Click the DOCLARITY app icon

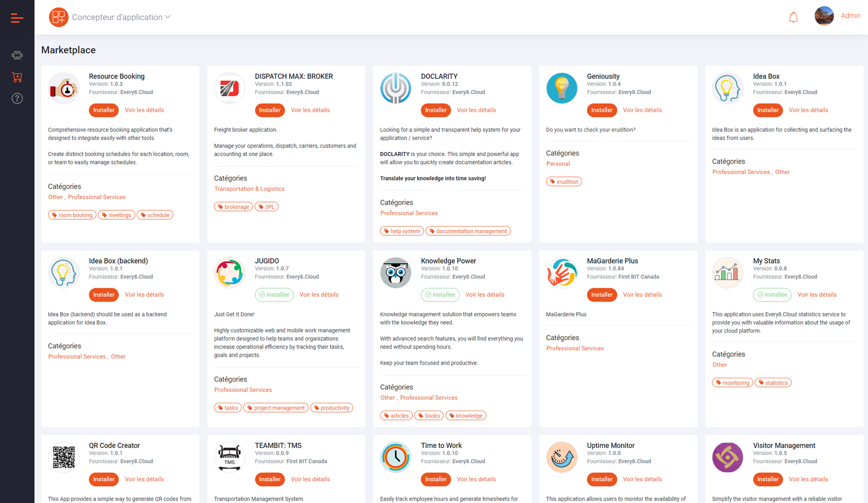point(396,88)
